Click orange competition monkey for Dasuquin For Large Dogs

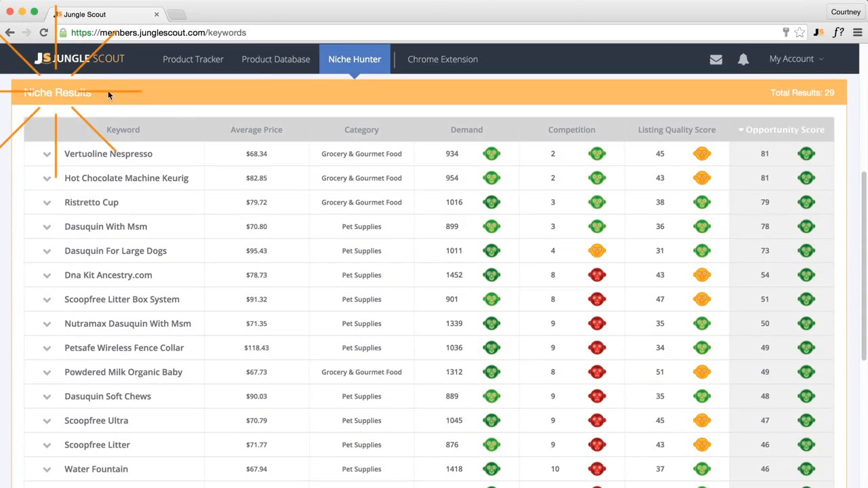tap(597, 251)
